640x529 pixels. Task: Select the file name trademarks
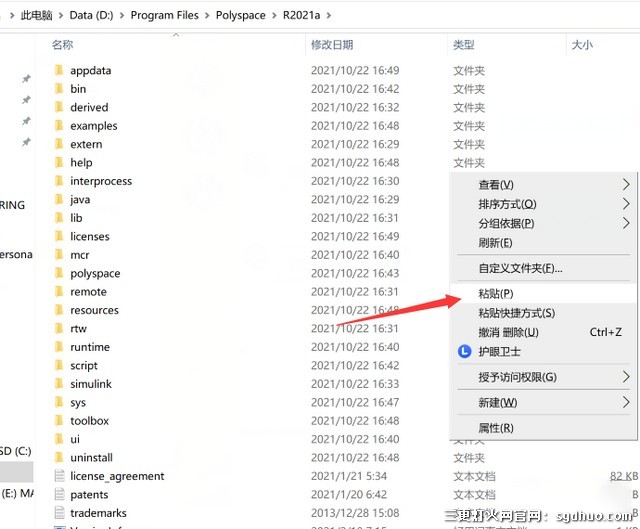pos(98,513)
